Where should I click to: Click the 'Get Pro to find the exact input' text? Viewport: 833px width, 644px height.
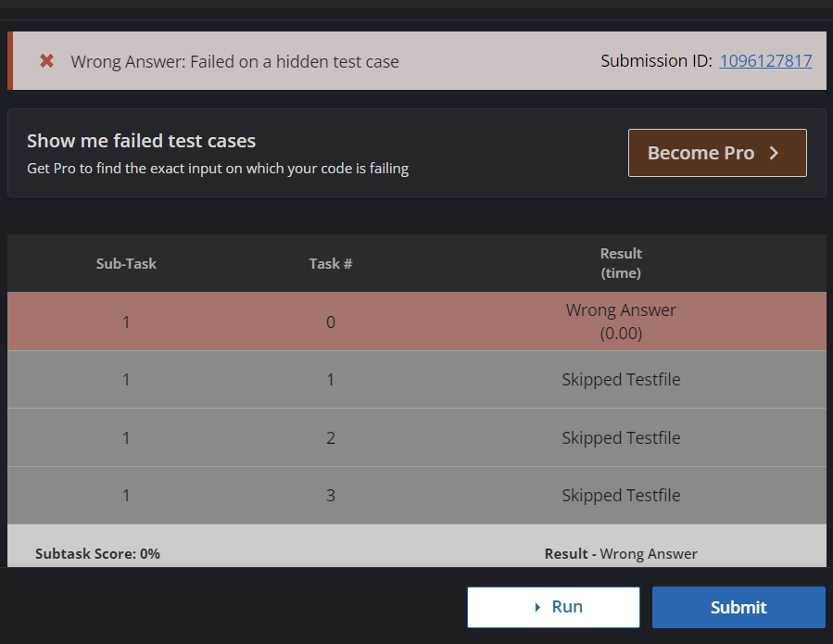[218, 169]
